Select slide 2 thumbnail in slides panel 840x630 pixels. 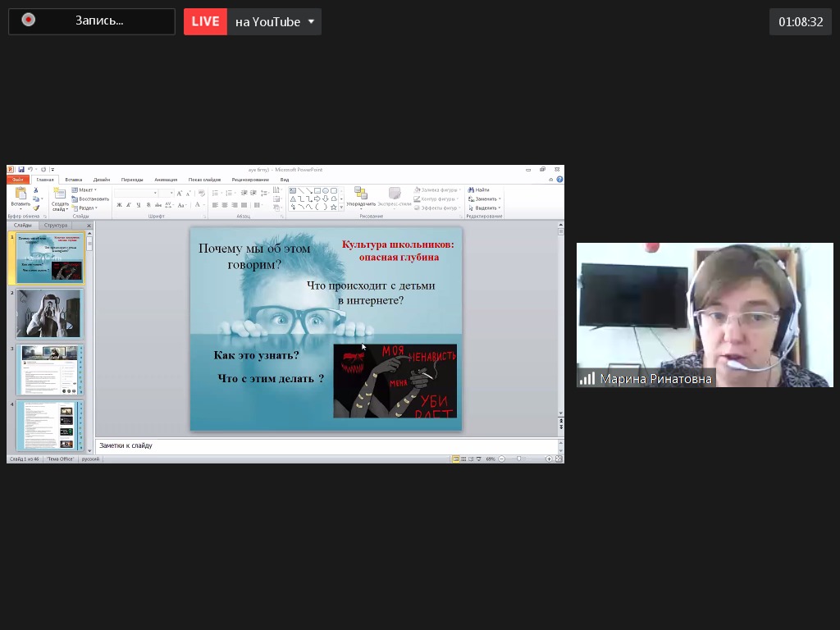[x=50, y=313]
